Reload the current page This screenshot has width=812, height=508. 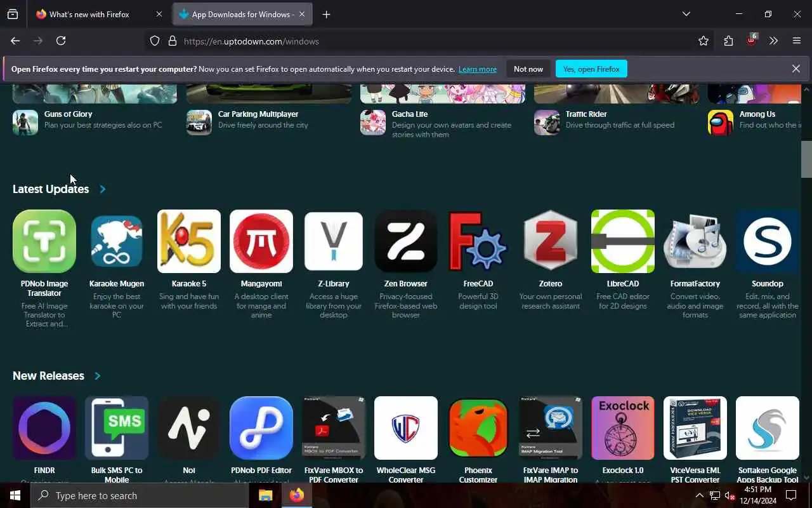61,41
